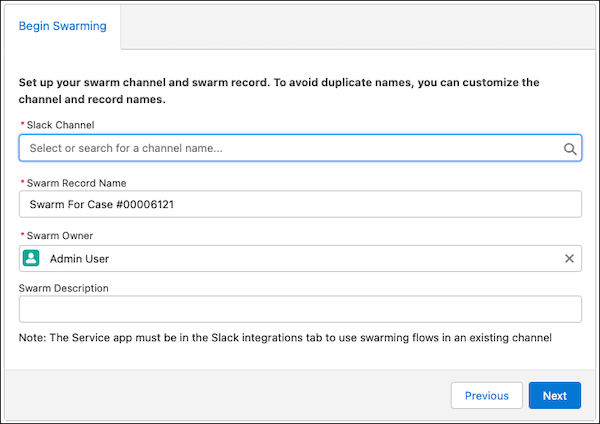Open the Begin Swarming tab

62,26
